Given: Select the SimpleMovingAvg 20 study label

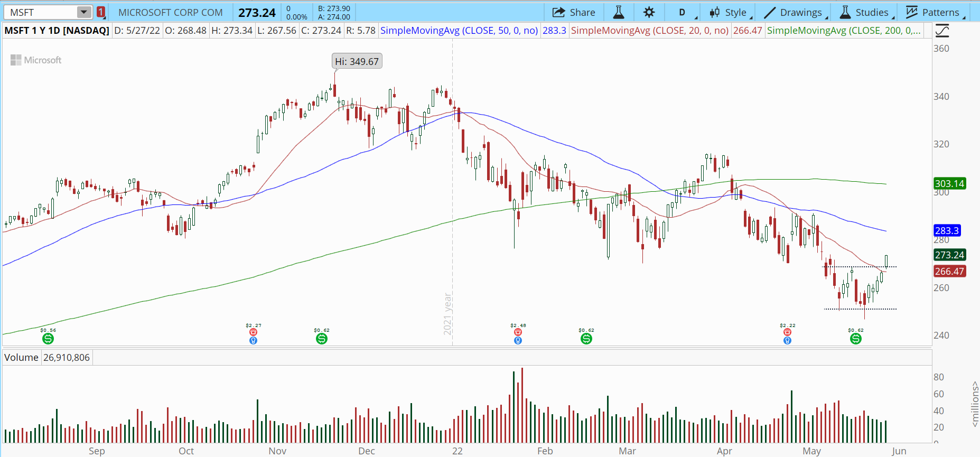Looking at the screenshot, I should 650,31.
